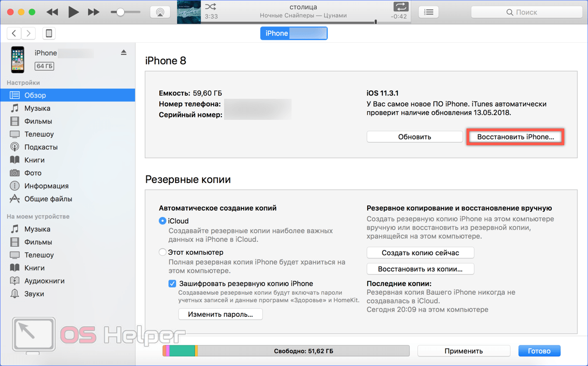Click the Восстановить iPhone... button
588x366 pixels.
tap(515, 137)
